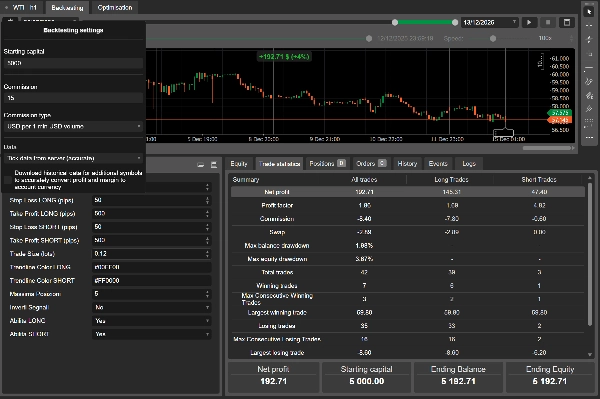Stop the backtest with the stop button
The width and height of the screenshot is (600, 399).
[548, 23]
